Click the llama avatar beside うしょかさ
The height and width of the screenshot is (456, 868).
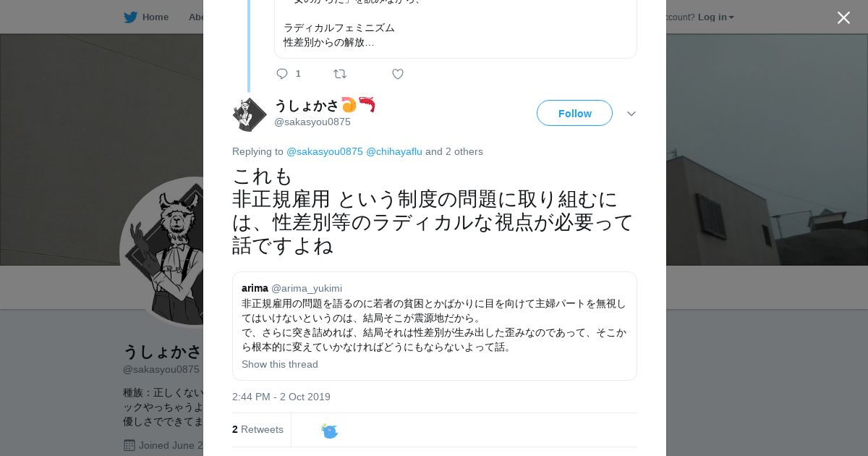pos(250,114)
